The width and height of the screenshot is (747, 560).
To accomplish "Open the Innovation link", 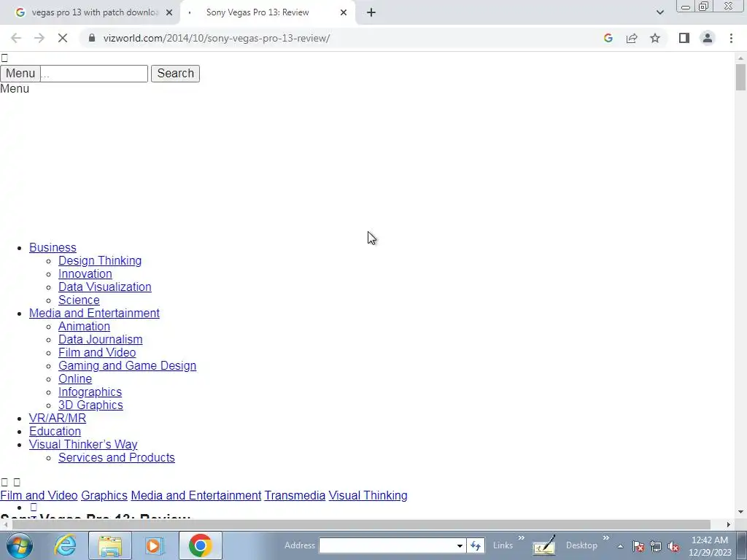I will click(x=85, y=274).
